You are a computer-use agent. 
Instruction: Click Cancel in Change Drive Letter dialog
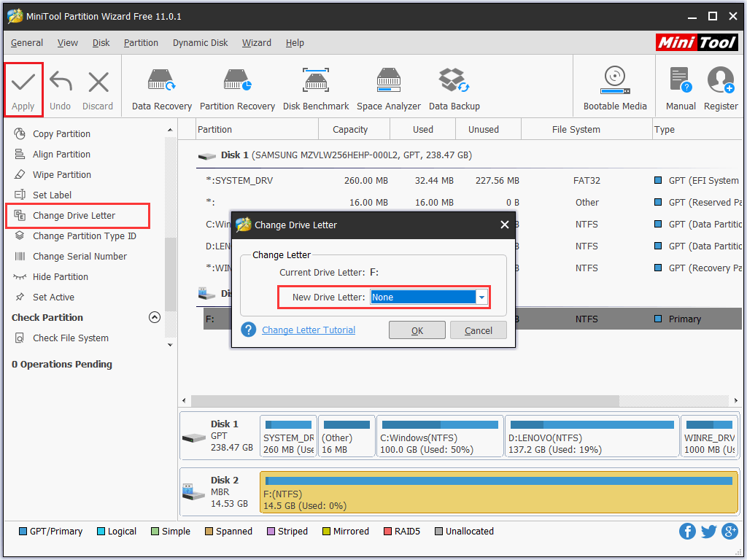(479, 330)
